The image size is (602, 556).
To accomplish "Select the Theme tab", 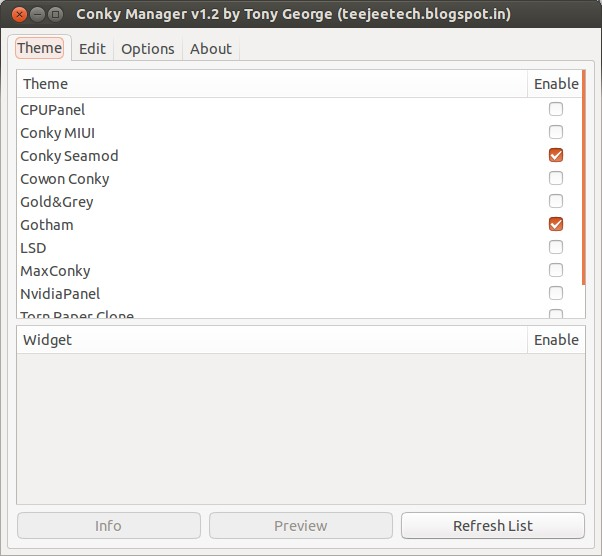I will (x=39, y=48).
